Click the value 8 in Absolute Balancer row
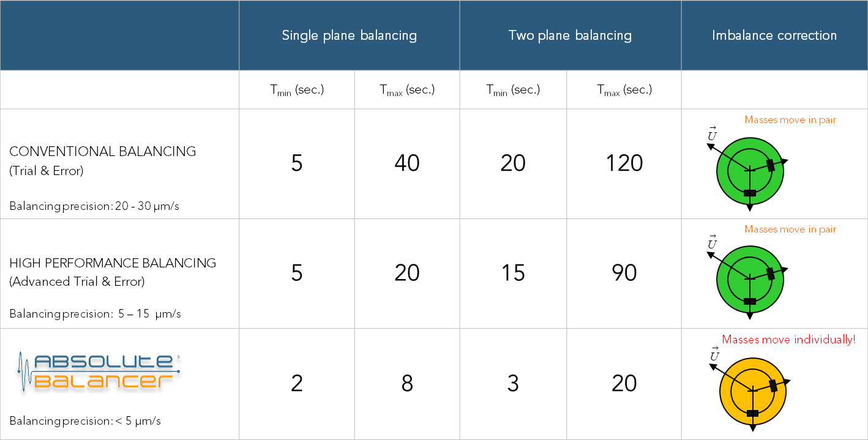The width and height of the screenshot is (868, 440). point(407,384)
